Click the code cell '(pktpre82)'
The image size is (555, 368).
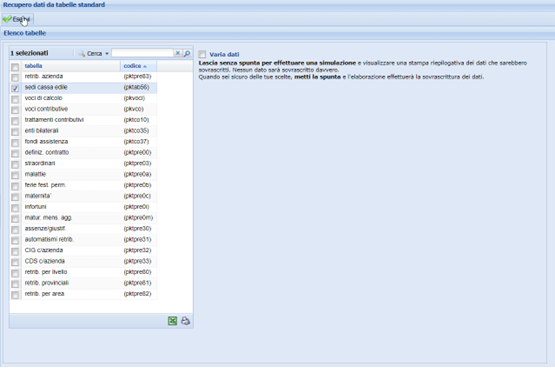click(137, 294)
